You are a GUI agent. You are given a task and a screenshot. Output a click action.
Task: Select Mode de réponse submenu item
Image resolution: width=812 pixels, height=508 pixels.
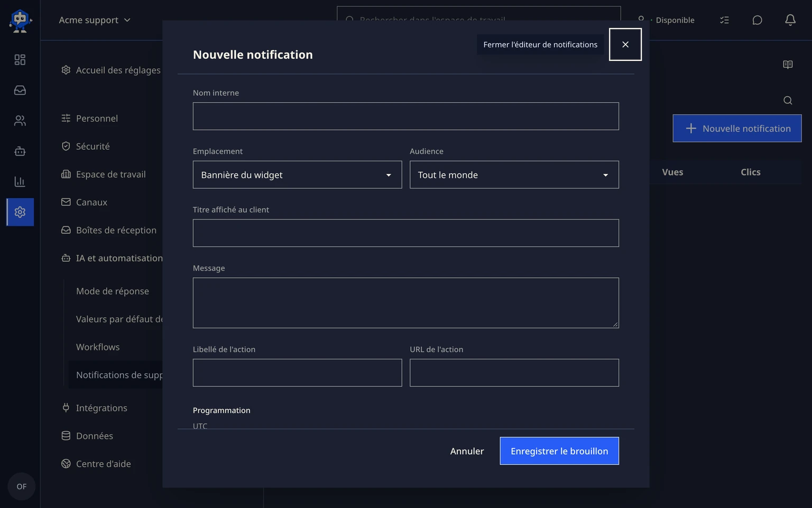coord(113,291)
